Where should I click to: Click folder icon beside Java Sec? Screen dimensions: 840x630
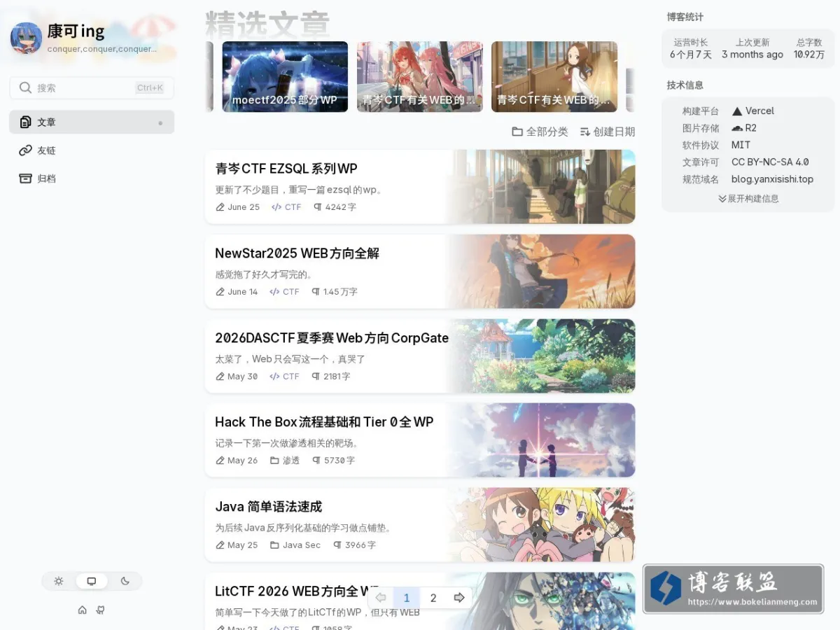coord(274,545)
